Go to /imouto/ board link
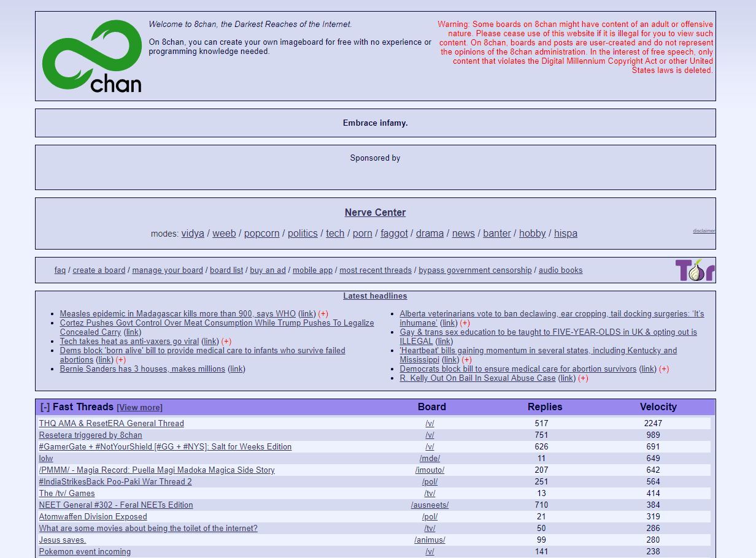756x558 pixels. coord(430,470)
